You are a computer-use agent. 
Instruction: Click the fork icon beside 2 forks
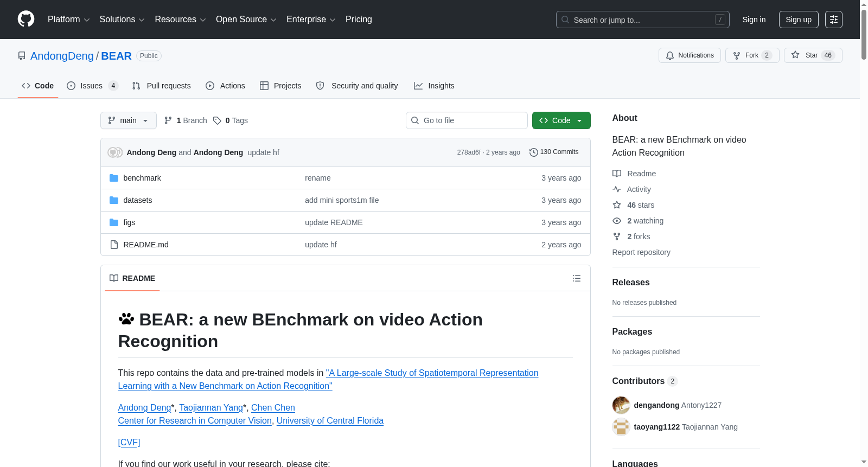617,236
